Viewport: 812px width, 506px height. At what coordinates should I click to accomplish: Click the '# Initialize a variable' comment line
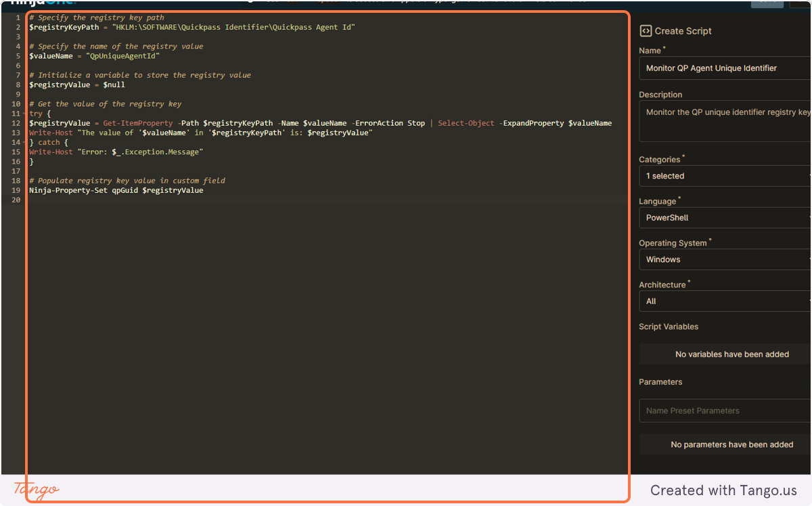(x=140, y=75)
